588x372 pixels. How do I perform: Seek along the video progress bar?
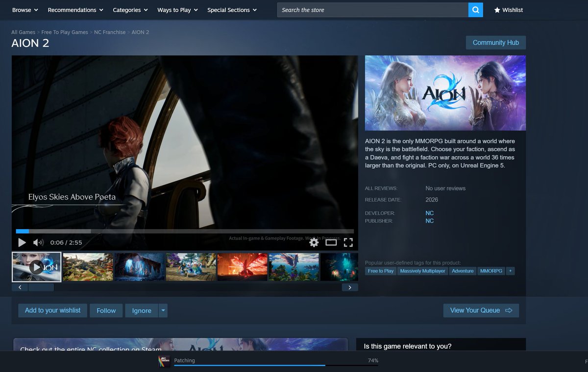click(x=185, y=231)
